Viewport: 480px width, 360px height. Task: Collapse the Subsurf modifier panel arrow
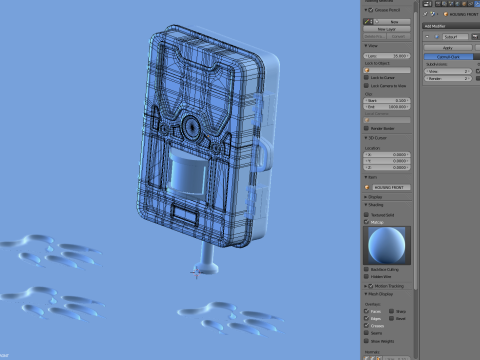point(427,37)
